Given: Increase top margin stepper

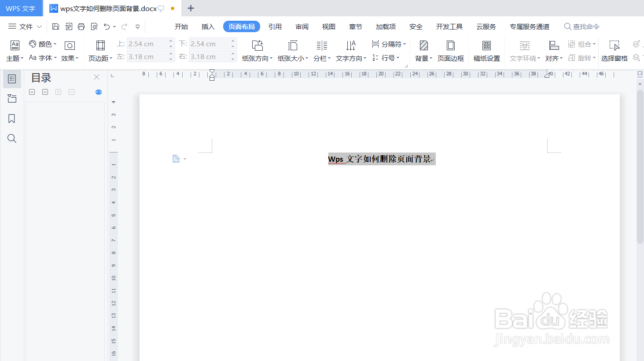Looking at the screenshot, I should (171, 41).
